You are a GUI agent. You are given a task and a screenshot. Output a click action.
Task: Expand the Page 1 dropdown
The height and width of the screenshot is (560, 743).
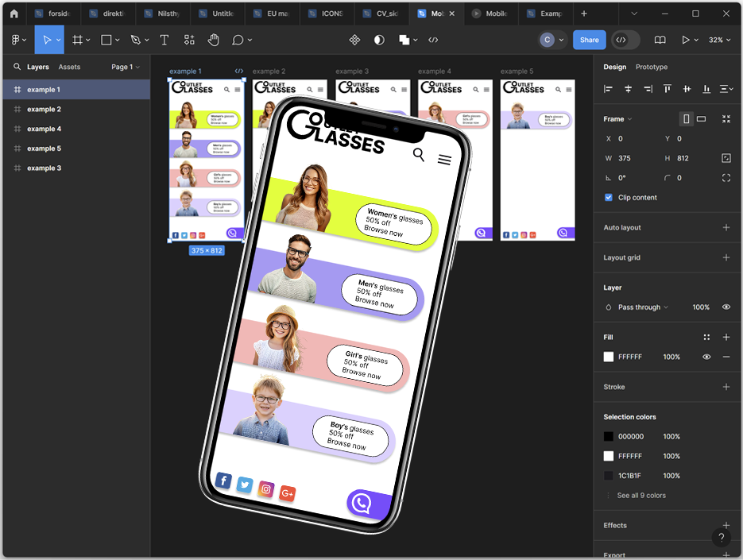[x=126, y=68]
